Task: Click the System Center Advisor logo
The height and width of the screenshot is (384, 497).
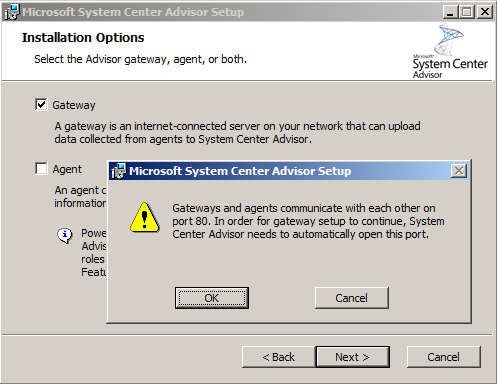Action: (450, 52)
